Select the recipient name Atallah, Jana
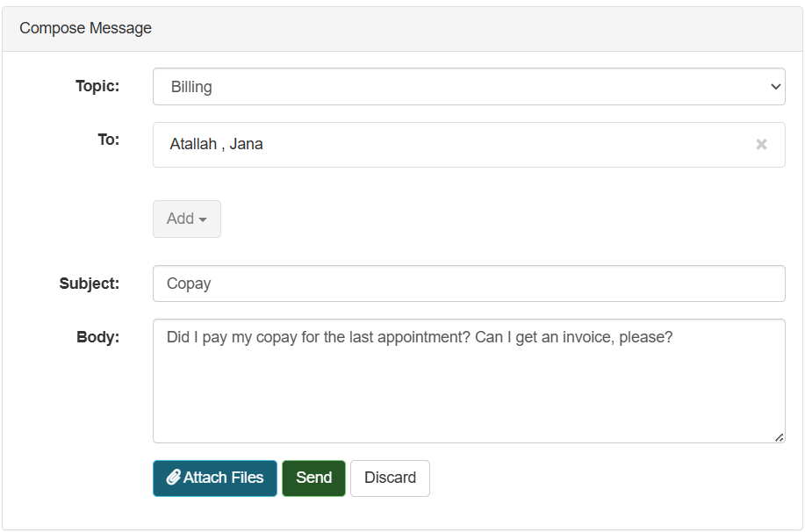This screenshot has height=532, width=805. [216, 144]
